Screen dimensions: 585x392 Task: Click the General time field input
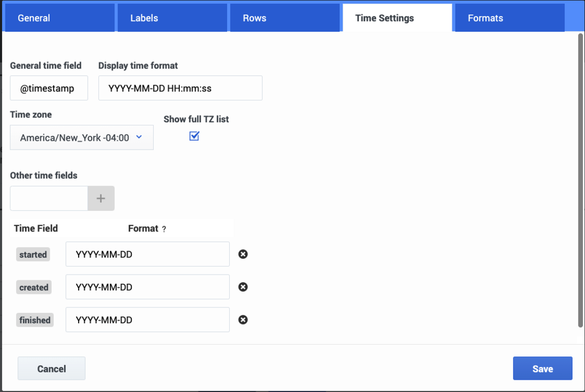click(49, 88)
